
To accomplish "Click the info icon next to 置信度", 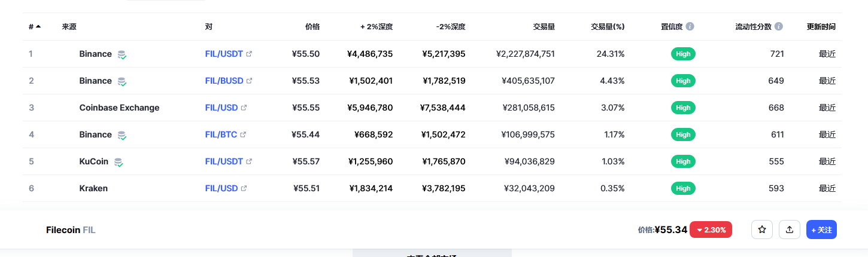I will (690, 27).
